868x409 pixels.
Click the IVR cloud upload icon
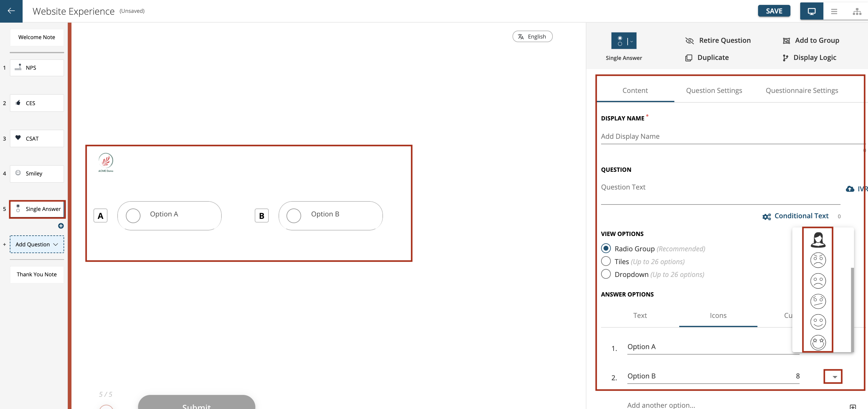point(850,189)
